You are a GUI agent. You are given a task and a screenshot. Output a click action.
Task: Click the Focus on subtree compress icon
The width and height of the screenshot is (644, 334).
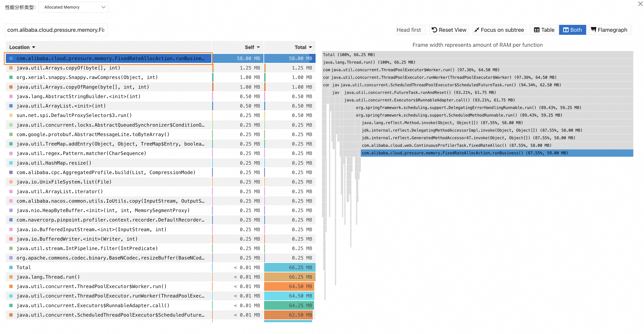click(x=477, y=30)
